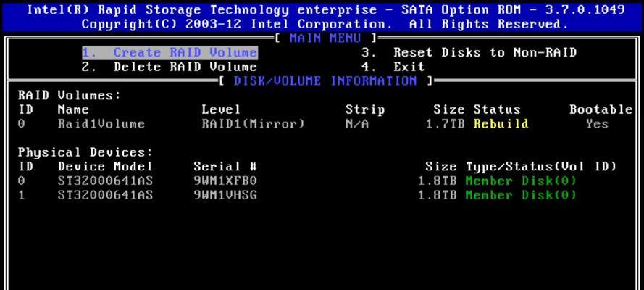
Task: Click 1.8TB size of disk 9WM1XFB0
Action: tap(438, 181)
